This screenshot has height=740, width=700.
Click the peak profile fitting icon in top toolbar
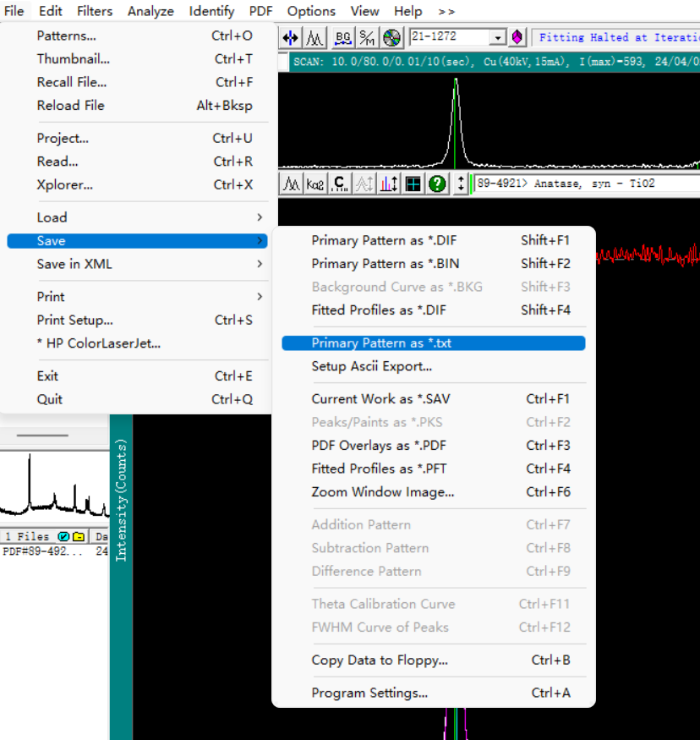(315, 38)
